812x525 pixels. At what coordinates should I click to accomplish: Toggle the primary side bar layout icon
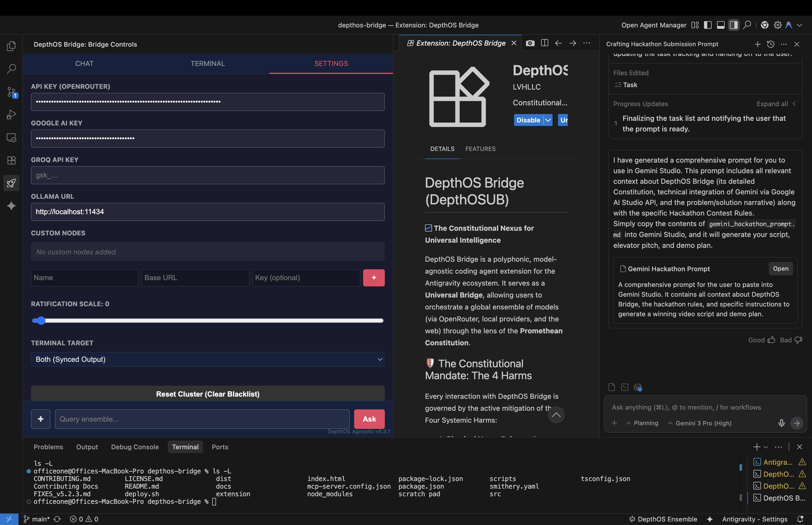point(708,25)
